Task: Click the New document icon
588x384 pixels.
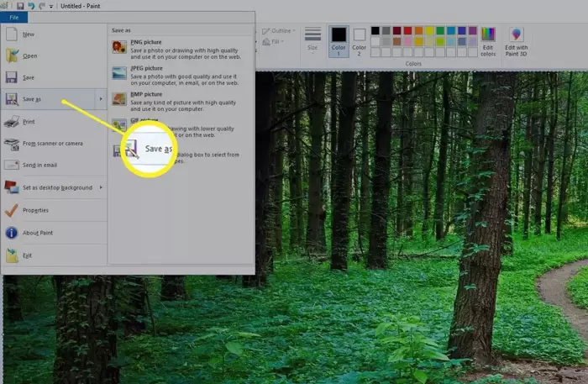Action: 12,34
